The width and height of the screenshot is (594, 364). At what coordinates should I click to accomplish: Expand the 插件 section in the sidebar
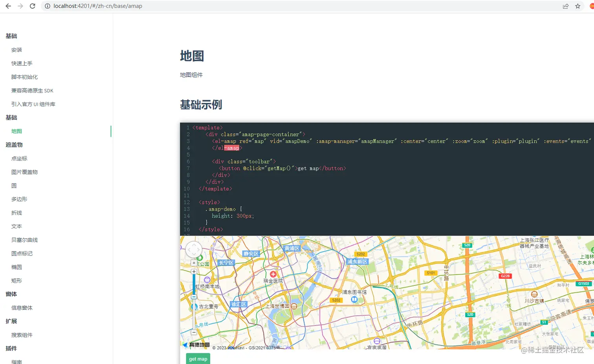point(11,349)
